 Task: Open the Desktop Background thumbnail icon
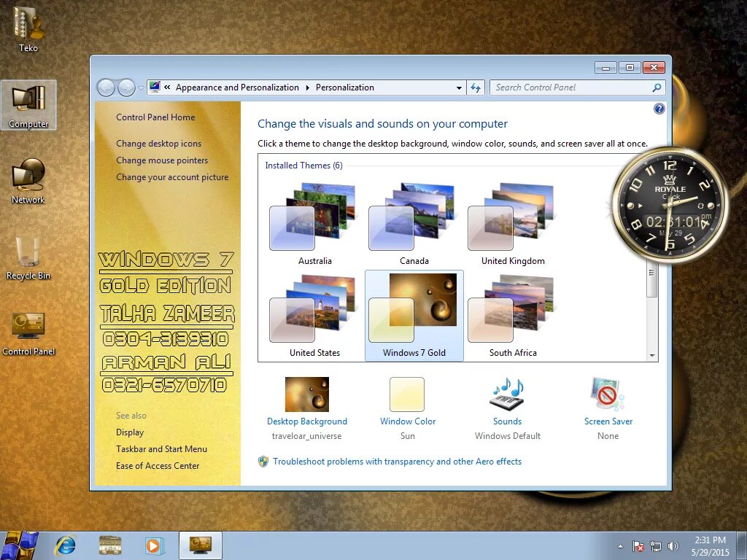(307, 394)
